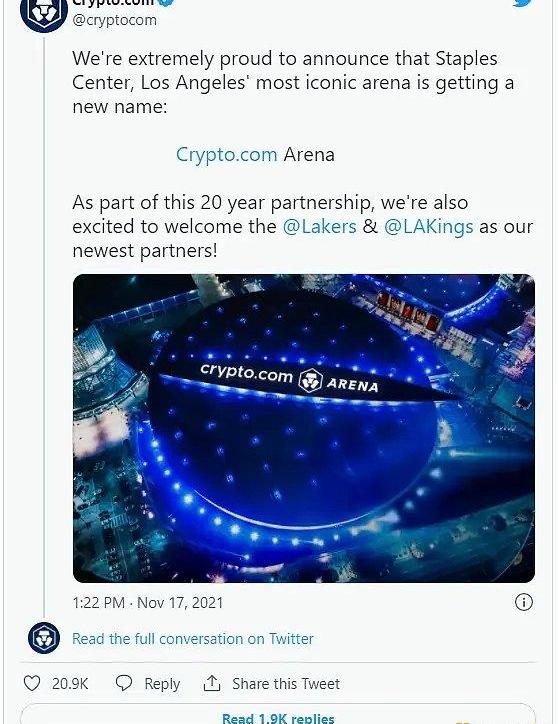The height and width of the screenshot is (724, 559).
Task: View the Crypto.com Arena tweet image
Action: pyautogui.click(x=304, y=428)
